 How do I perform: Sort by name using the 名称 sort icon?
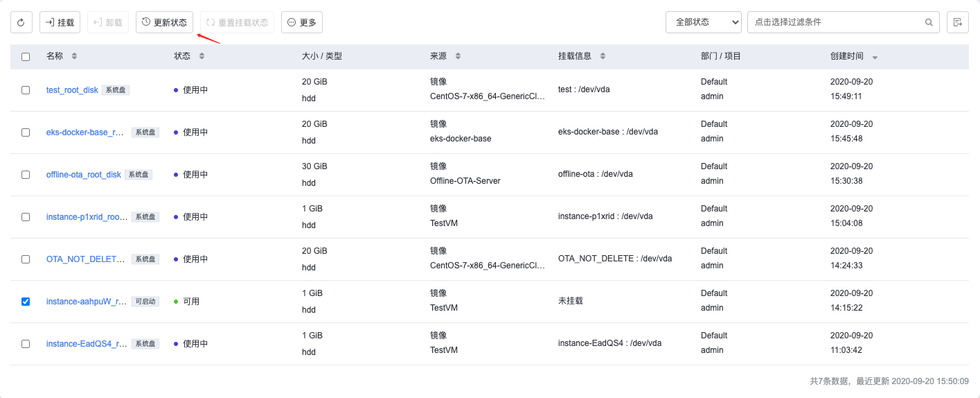[x=75, y=56]
